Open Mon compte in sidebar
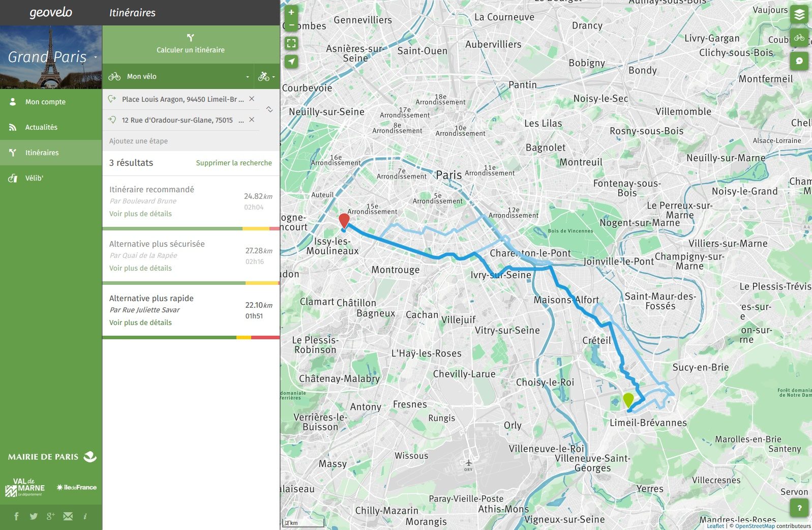 pos(45,102)
